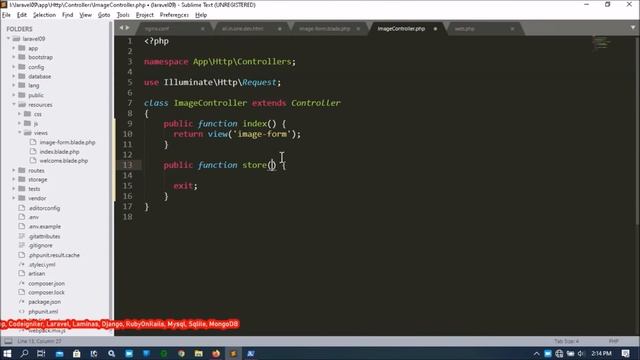Open the Edit menu
This screenshot has height=360, width=640.
pos(22,15)
